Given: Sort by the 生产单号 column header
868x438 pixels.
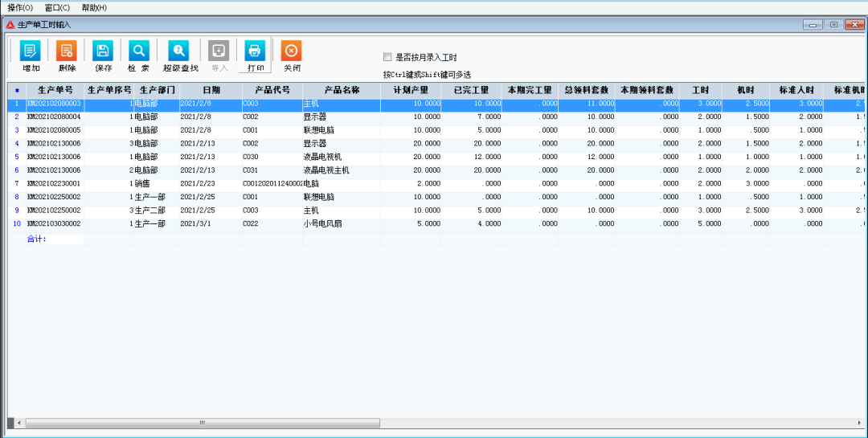Looking at the screenshot, I should [55, 90].
